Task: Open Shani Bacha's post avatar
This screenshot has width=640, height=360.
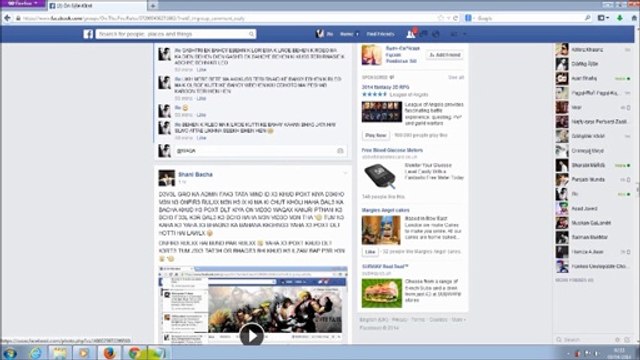Action: (x=167, y=178)
